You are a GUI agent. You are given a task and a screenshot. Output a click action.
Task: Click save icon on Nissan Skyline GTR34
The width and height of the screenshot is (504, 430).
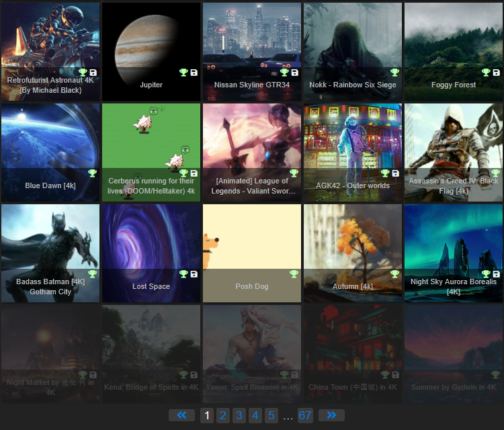coord(295,73)
